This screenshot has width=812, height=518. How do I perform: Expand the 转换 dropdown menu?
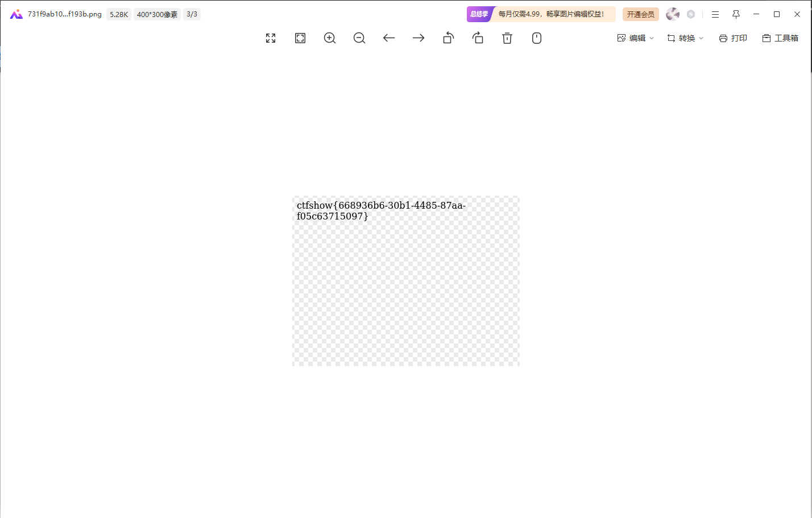coord(685,38)
